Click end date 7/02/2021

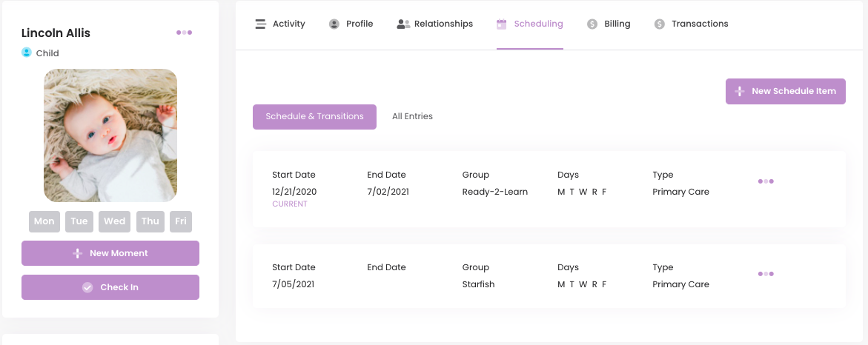(x=388, y=192)
